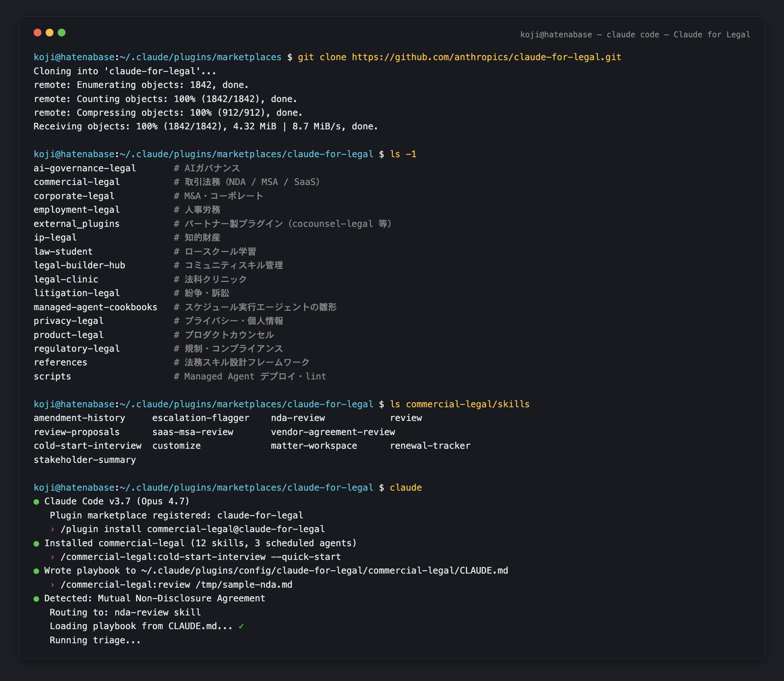Select the scripts directory entry

click(x=52, y=376)
